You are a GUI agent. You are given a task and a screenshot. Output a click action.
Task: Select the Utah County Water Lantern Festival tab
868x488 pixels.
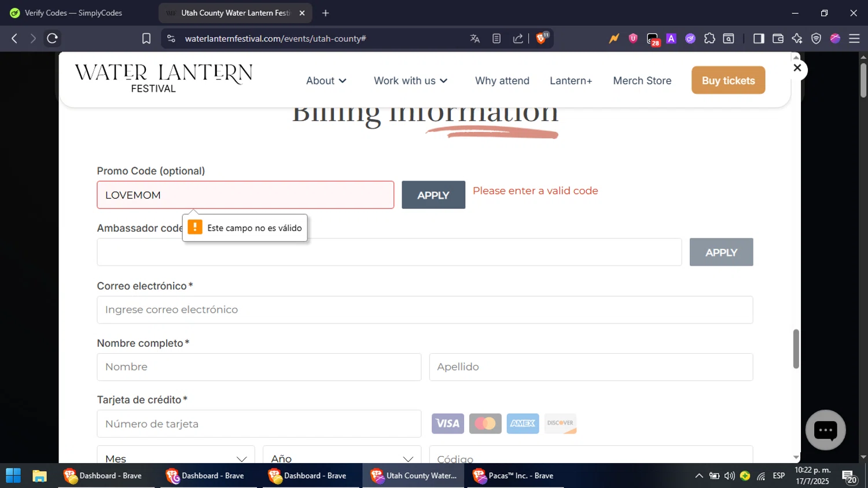[x=236, y=13]
